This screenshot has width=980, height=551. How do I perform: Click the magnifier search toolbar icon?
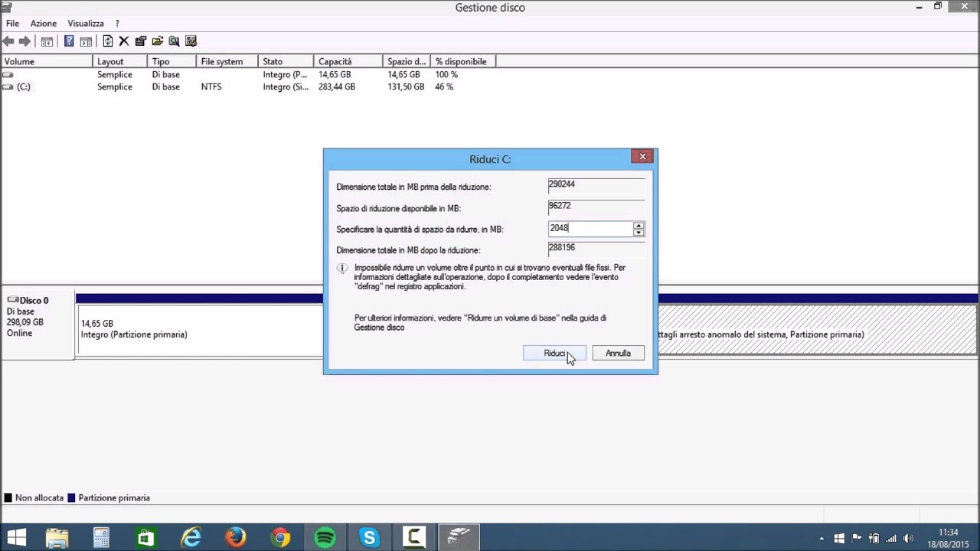pyautogui.click(x=174, y=41)
